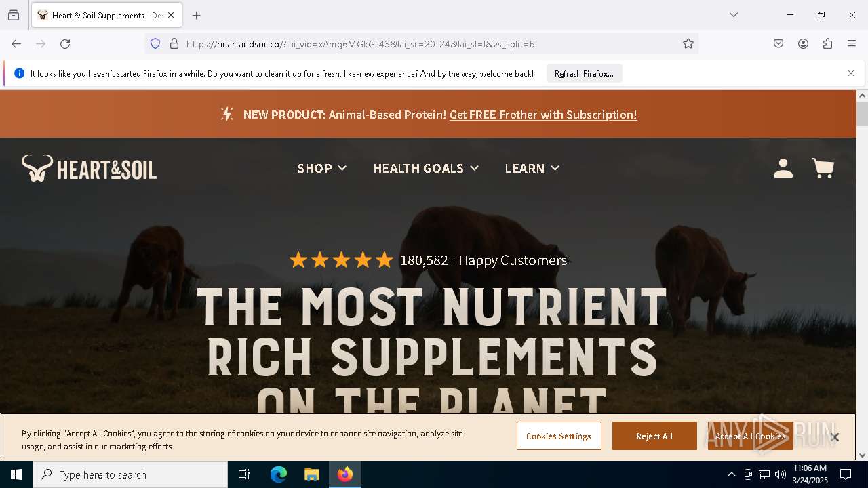Click Reject All cookies button
868x488 pixels.
click(654, 436)
